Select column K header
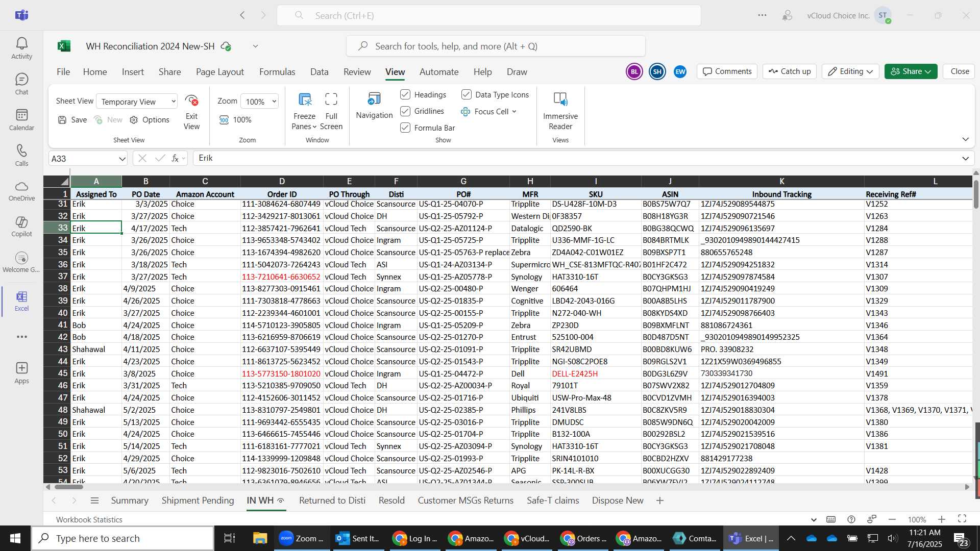Image resolution: width=980 pixels, height=551 pixels. pyautogui.click(x=781, y=181)
